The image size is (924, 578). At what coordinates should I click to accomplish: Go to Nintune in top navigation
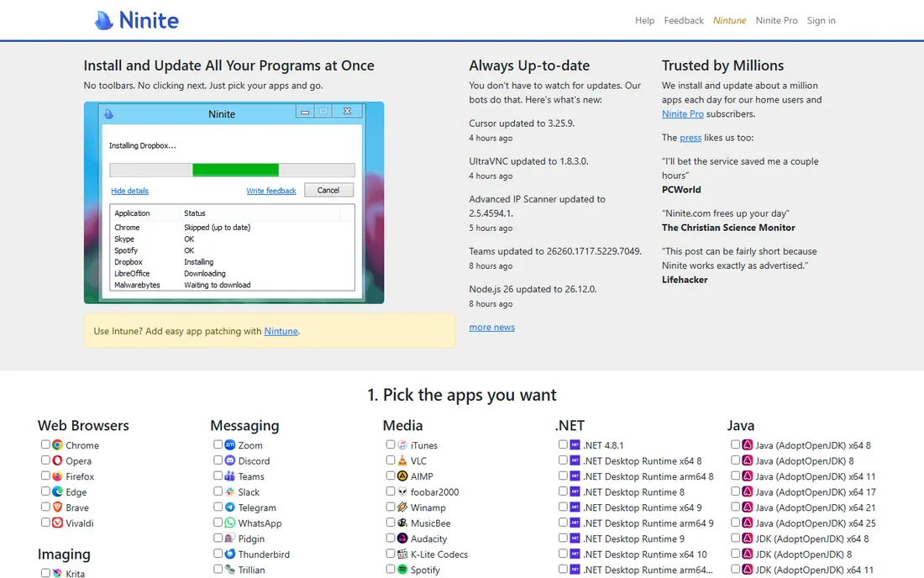729,21
